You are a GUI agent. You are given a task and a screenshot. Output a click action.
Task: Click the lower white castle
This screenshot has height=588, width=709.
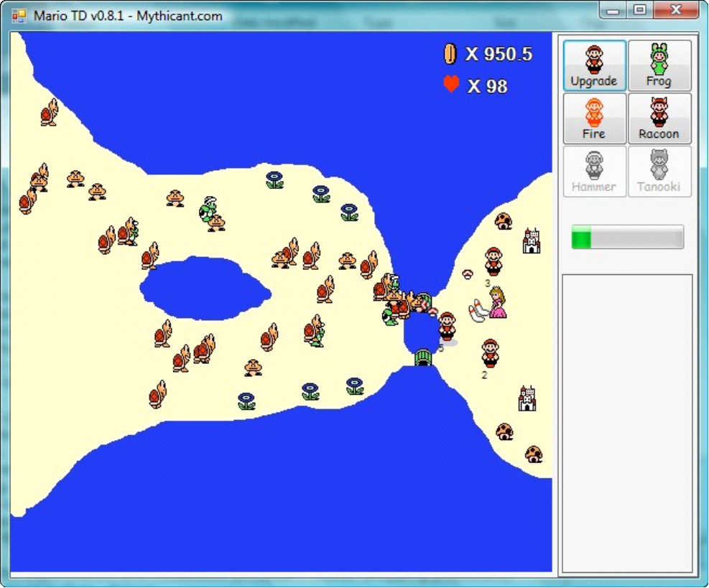pyautogui.click(x=527, y=398)
